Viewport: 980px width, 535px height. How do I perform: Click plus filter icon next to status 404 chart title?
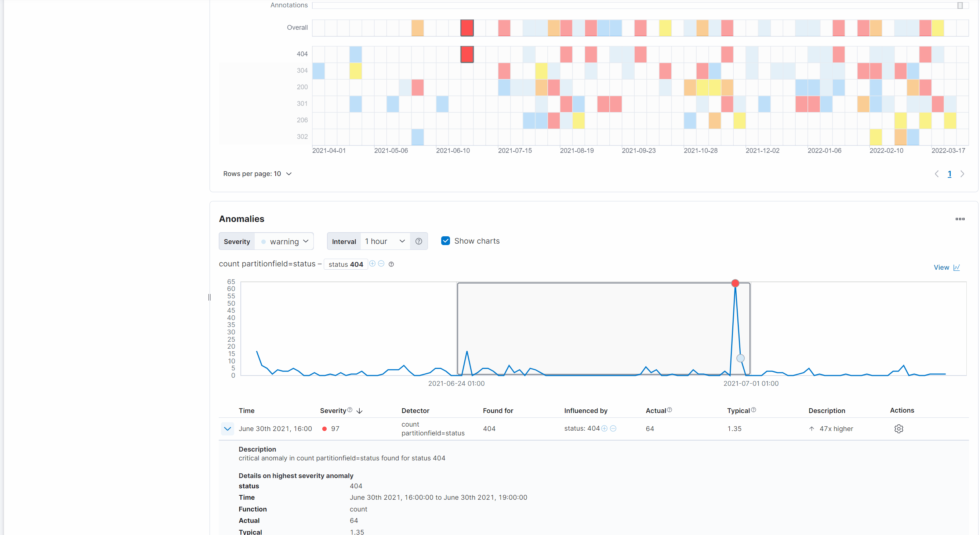pyautogui.click(x=372, y=263)
